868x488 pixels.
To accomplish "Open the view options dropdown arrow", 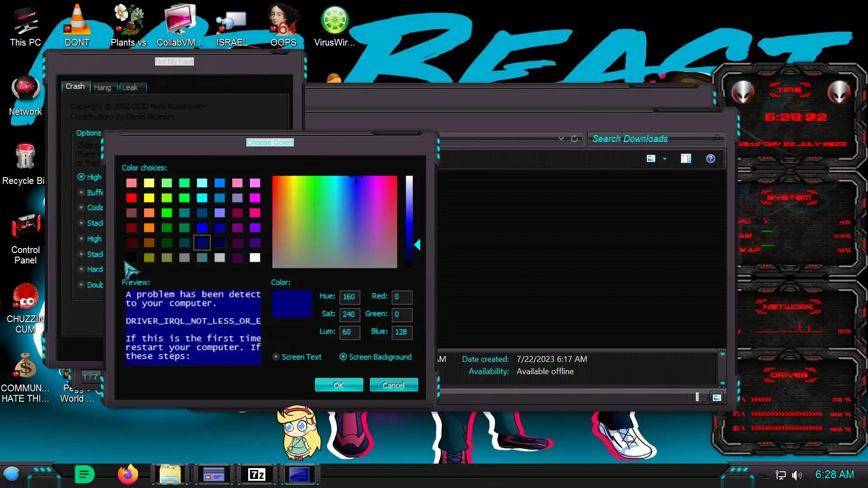I will [x=665, y=159].
